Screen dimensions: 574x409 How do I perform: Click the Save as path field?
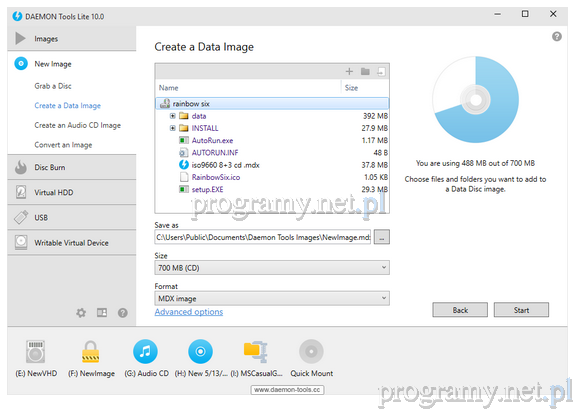[262, 237]
